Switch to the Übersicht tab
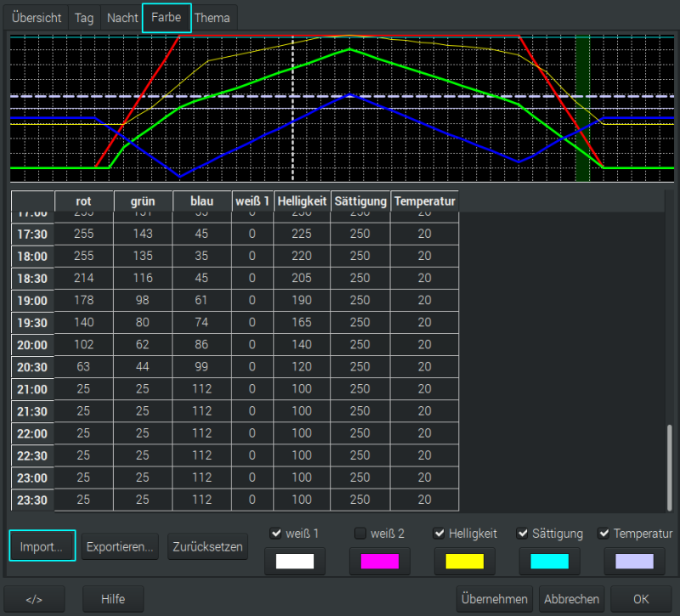680x616 pixels. (37, 18)
